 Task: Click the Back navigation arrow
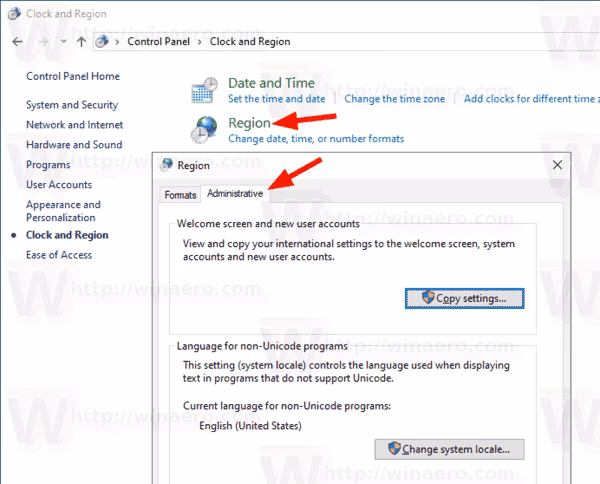point(17,41)
